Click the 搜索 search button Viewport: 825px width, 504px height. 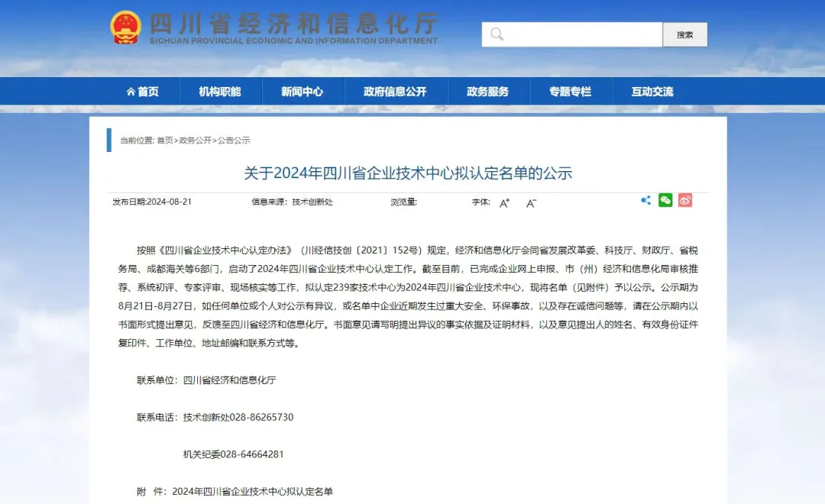tap(685, 34)
